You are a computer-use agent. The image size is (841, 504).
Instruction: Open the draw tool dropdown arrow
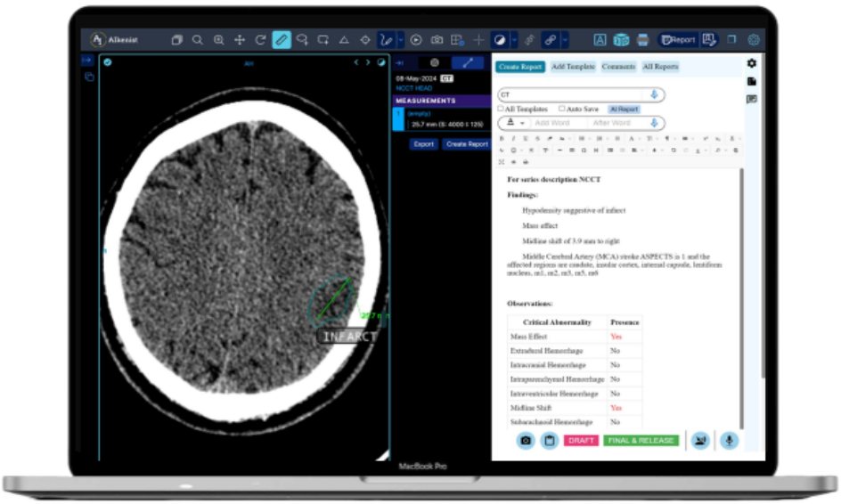[401, 40]
